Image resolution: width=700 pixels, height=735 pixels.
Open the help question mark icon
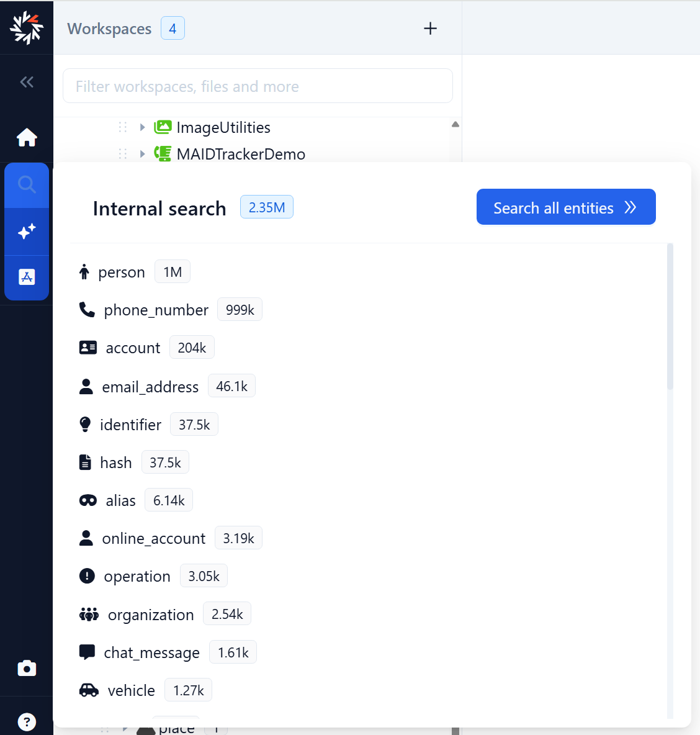(27, 721)
